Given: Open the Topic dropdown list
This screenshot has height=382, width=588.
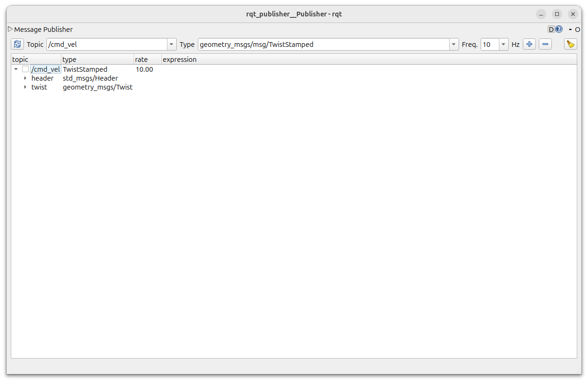Looking at the screenshot, I should click(172, 45).
